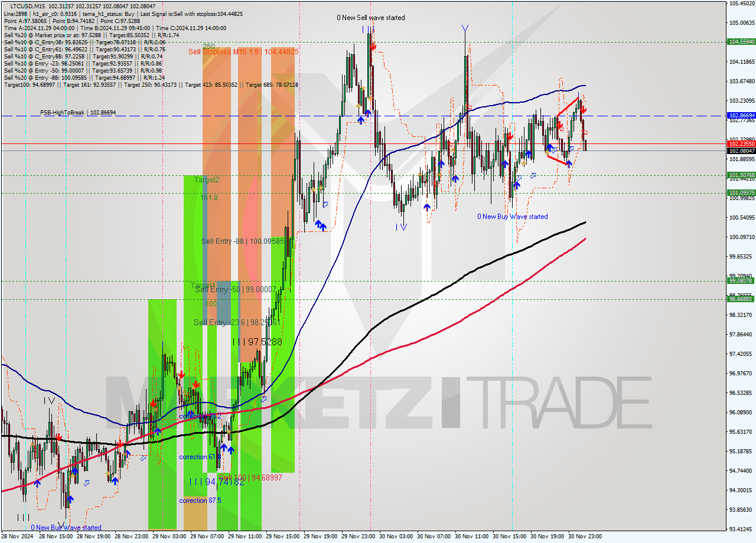The image size is (756, 543).
Task: Click the 30 Nov 07:00 time label
Action: (x=434, y=537)
